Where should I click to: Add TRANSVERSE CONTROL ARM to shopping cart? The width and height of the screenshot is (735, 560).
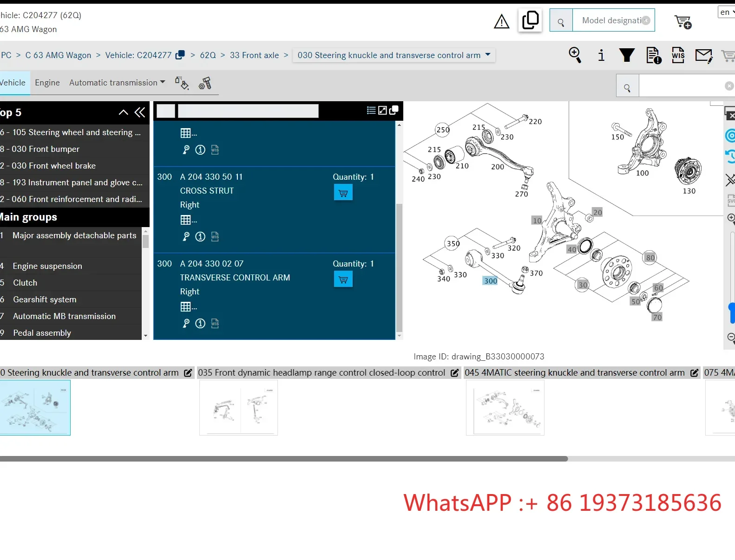(x=343, y=280)
